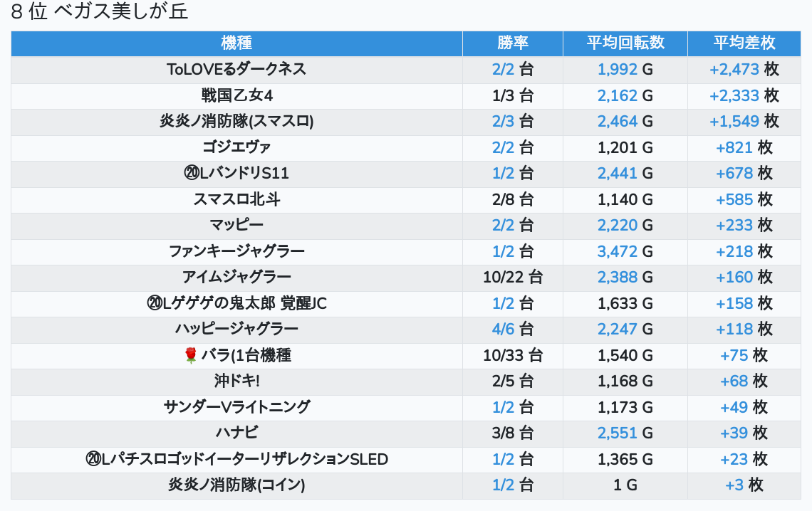Click +3 difference for 炎炎ノ消防隊(コイン)

734,485
